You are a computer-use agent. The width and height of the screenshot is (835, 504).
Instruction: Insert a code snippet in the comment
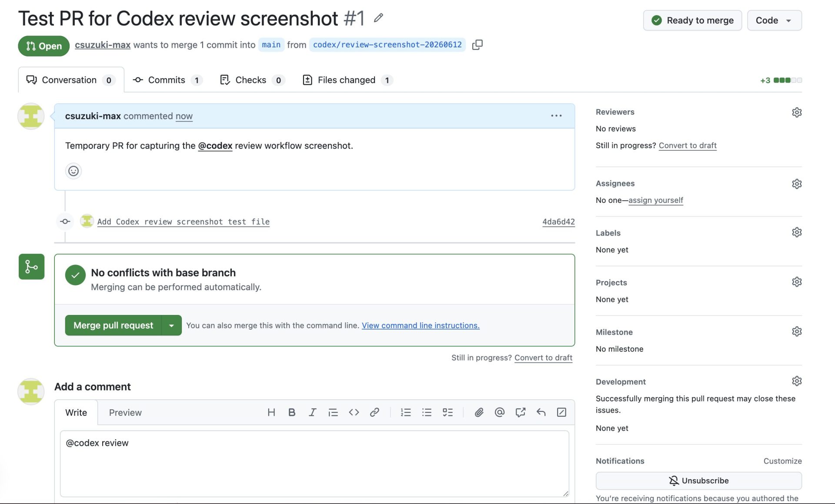[354, 412]
